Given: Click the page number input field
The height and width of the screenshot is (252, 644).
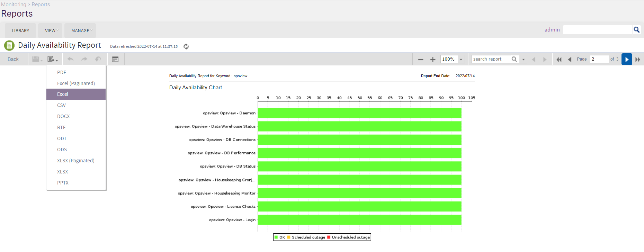Looking at the screenshot, I should pos(599,59).
